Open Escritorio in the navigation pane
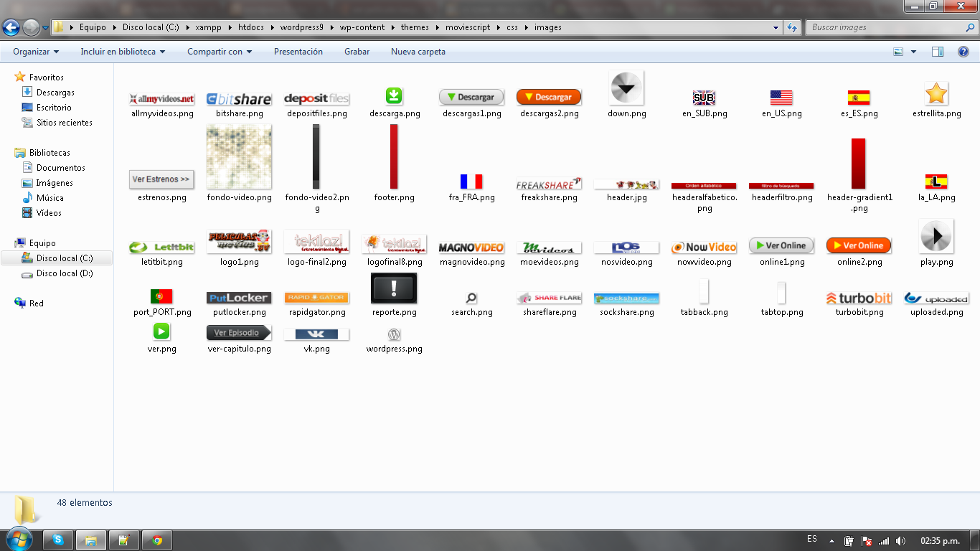The image size is (980, 551). point(54,108)
